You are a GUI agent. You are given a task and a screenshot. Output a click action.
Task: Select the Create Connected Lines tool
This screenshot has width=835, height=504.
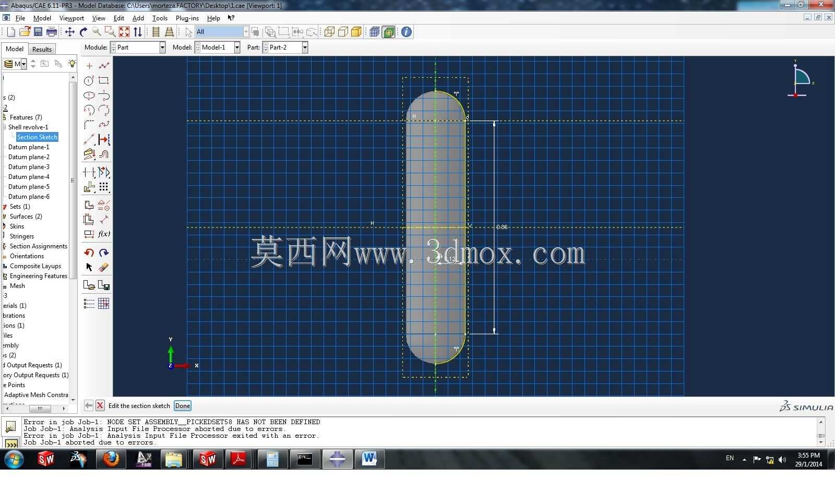click(x=104, y=66)
